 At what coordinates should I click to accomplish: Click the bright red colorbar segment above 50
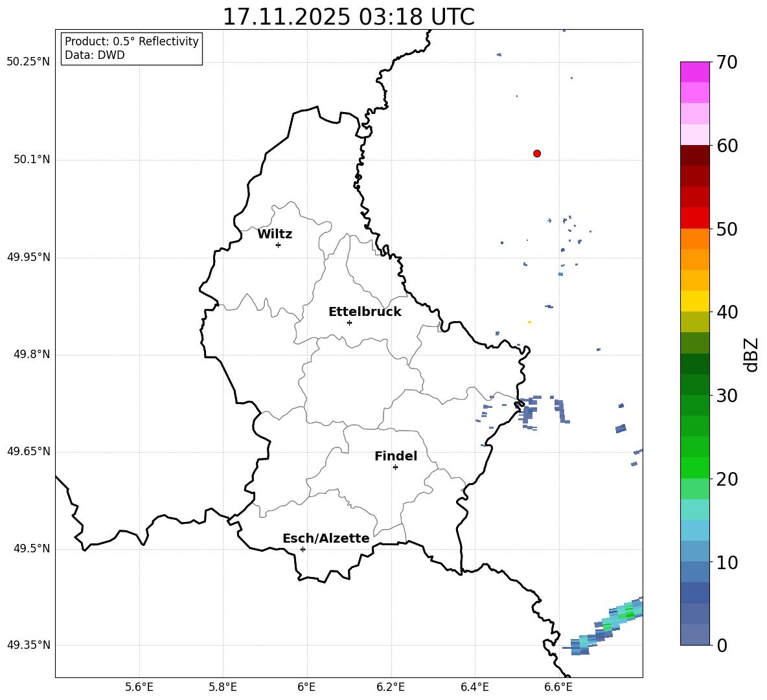pos(694,218)
